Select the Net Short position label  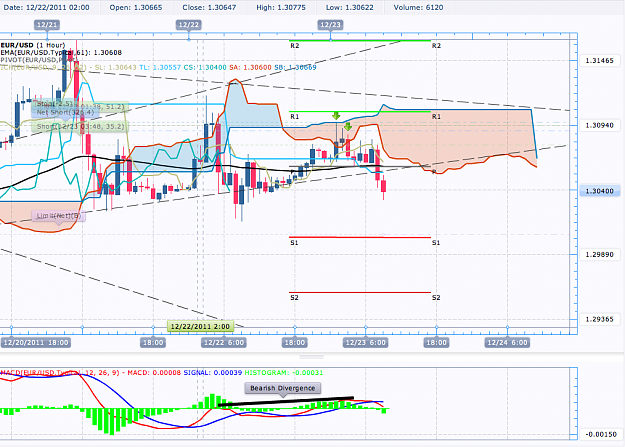(x=65, y=112)
